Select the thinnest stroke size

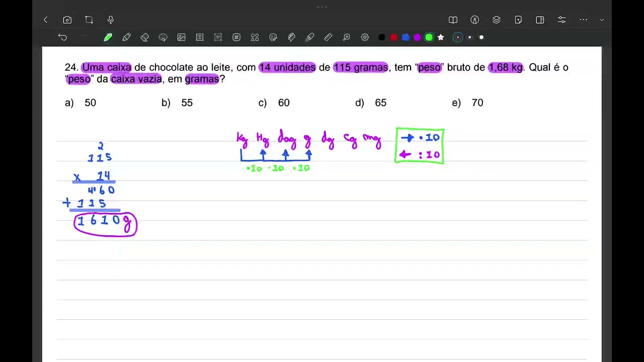[458, 37]
